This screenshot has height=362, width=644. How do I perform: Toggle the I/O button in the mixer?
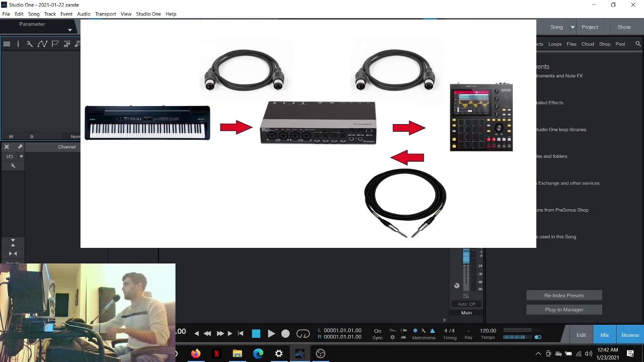tap(10, 156)
